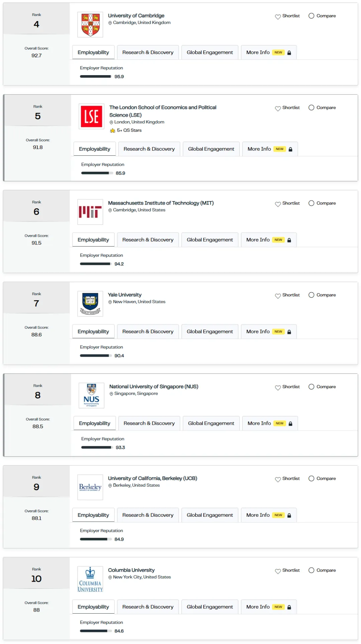
Task: Click the MIT logo
Action: [90, 212]
